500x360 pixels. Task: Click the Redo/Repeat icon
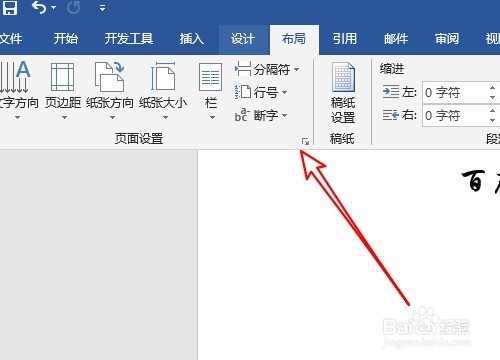tap(73, 8)
